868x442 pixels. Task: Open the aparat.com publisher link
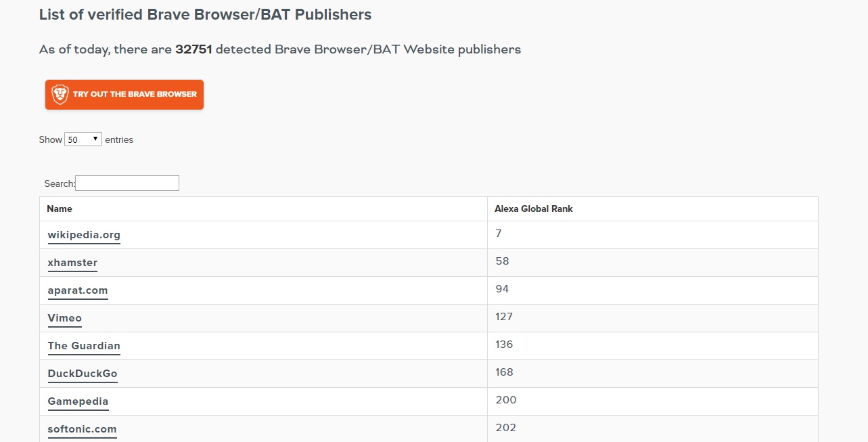click(78, 290)
